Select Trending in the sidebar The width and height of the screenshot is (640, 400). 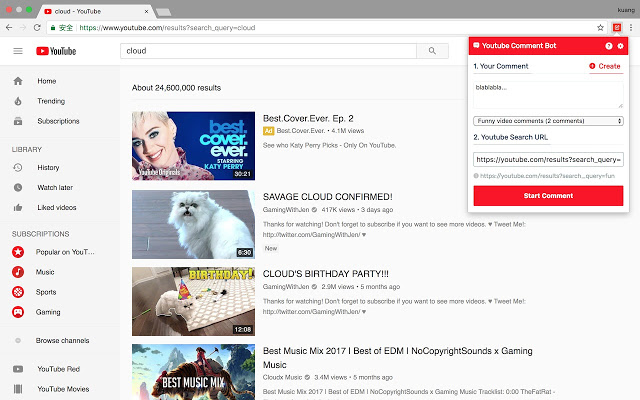click(51, 101)
